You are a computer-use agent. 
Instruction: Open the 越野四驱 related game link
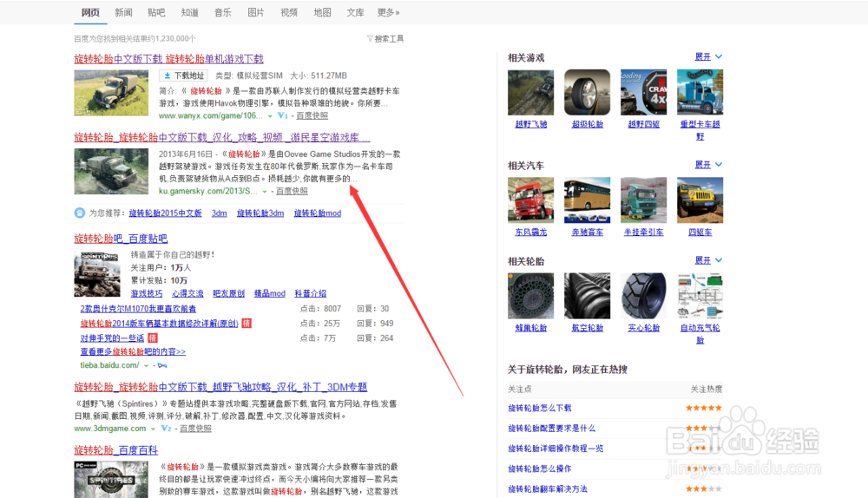644,125
